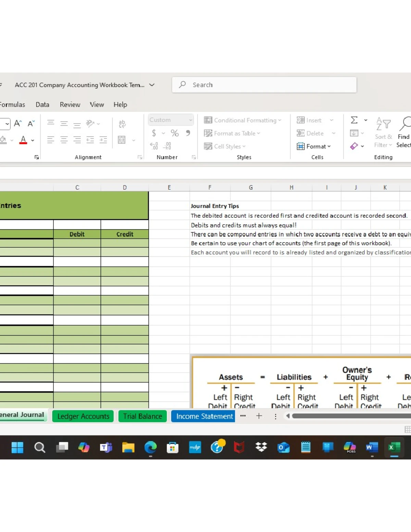Open the Ledger Accounts sheet tab

coord(83,416)
